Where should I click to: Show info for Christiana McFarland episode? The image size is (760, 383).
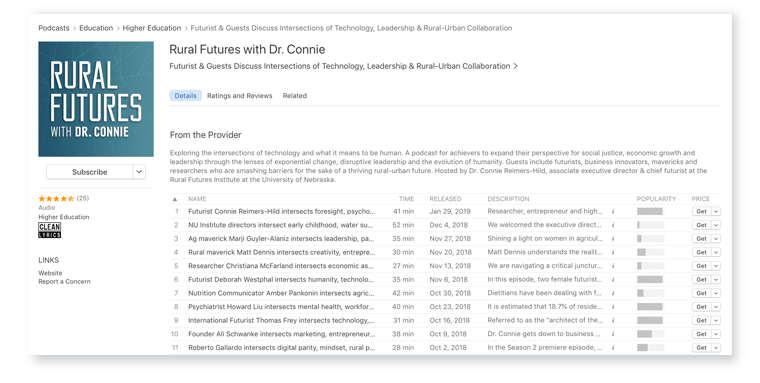click(613, 266)
